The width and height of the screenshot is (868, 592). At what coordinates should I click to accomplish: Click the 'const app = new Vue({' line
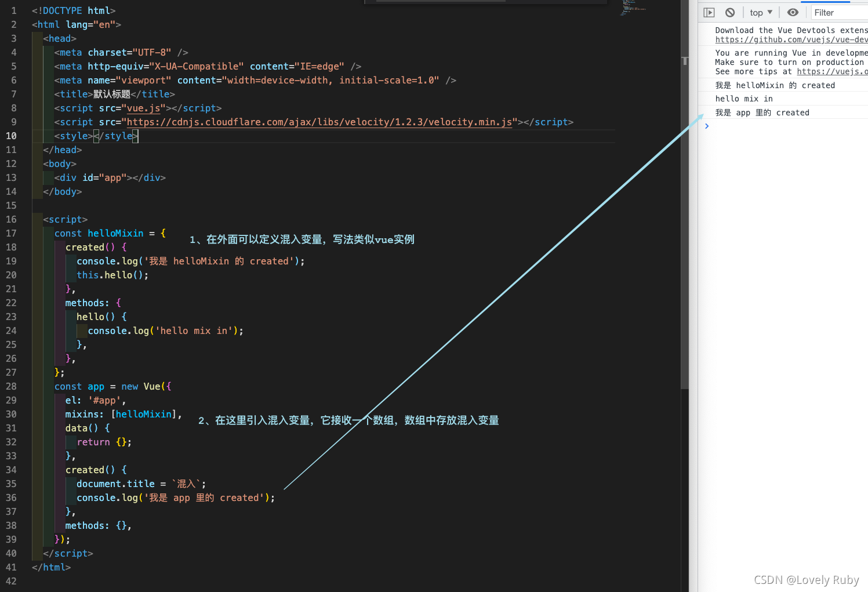113,386
